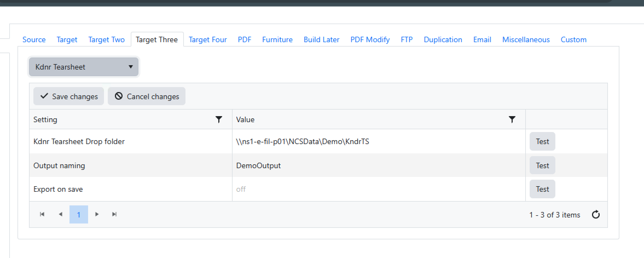Viewport: 644px width, 258px height.
Task: Click the Setting column filter icon
Action: (x=219, y=119)
